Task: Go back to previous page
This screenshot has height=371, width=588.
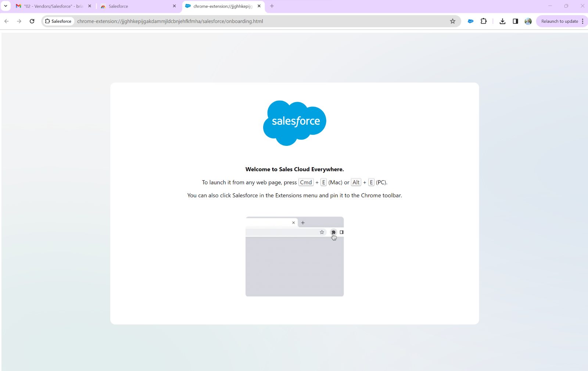Action: coord(7,21)
